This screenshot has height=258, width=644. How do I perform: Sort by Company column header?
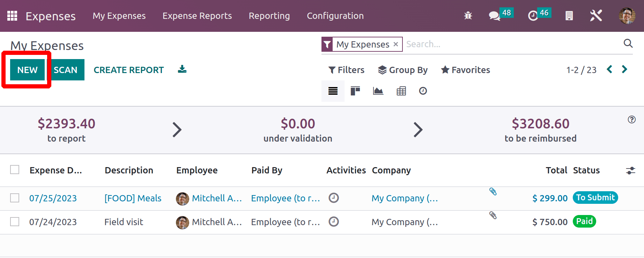click(x=391, y=170)
